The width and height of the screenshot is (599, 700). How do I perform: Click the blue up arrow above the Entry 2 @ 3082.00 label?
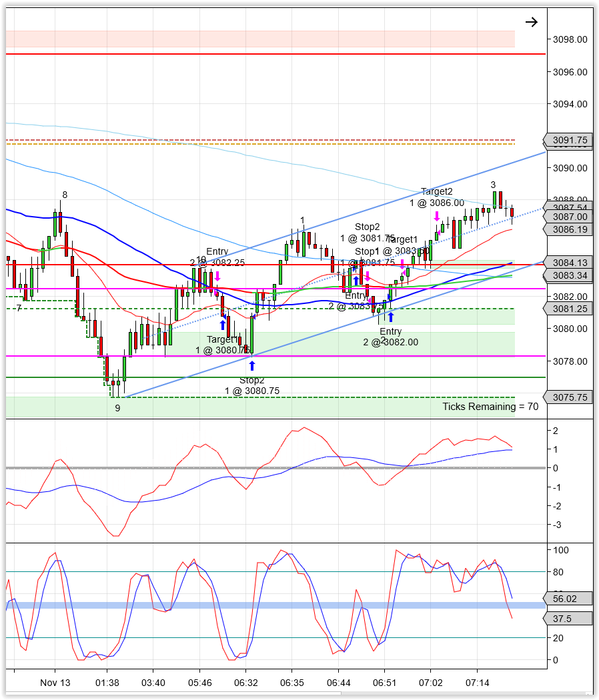(391, 317)
